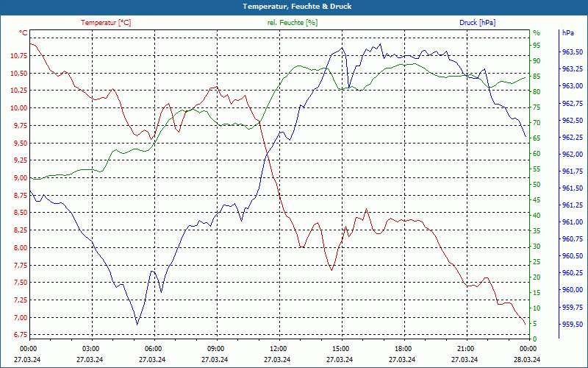Click '95' on the green humidity axis
The width and height of the screenshot is (588, 368).
click(x=537, y=46)
